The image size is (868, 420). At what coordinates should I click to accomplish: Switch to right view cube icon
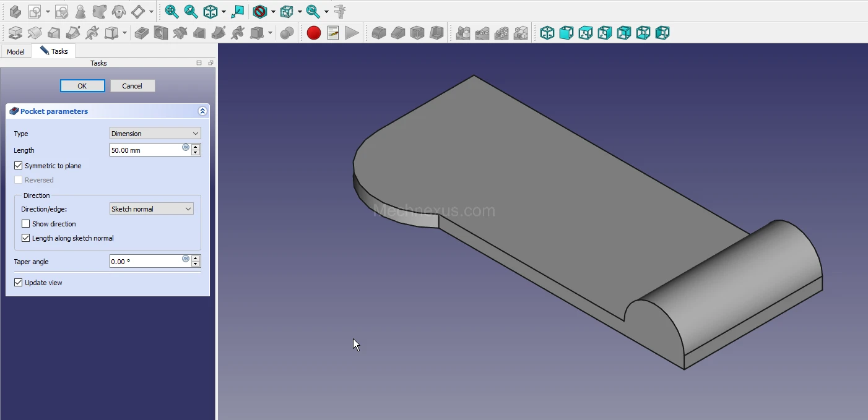click(605, 33)
